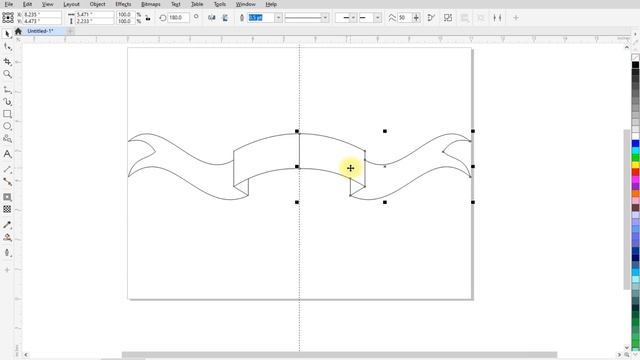The height and width of the screenshot is (360, 640).
Task: Click the Mirror vertically button
Action: click(x=225, y=18)
